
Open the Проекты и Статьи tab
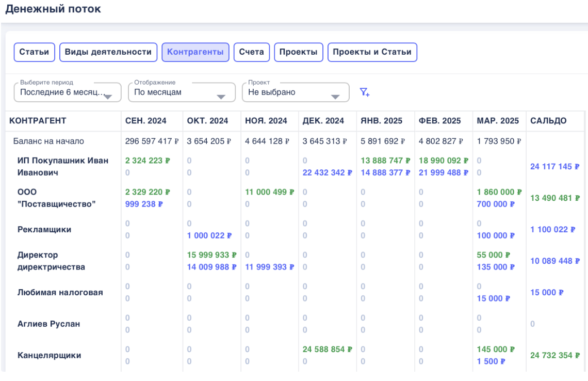tap(372, 52)
